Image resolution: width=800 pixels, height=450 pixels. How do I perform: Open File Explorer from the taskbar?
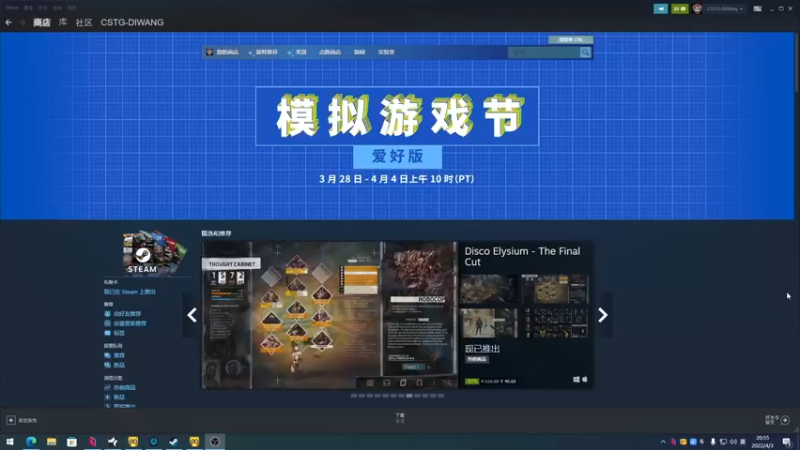click(52, 442)
